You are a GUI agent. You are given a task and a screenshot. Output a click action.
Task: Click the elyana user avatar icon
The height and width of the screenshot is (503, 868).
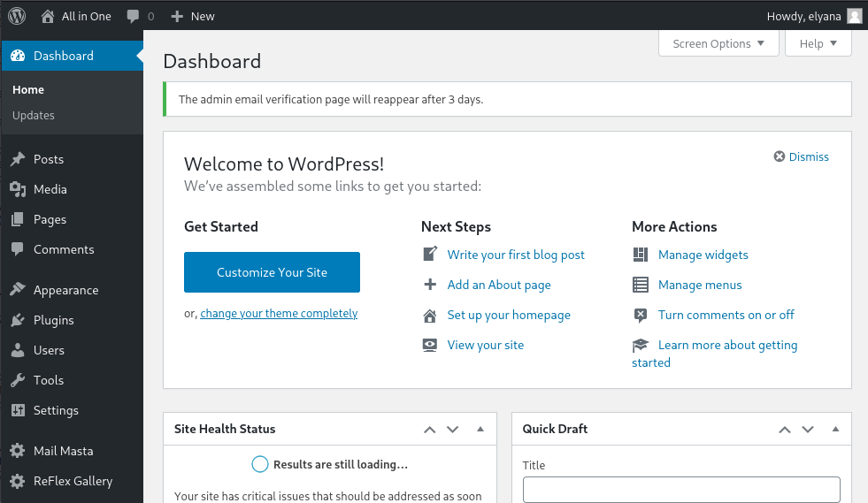854,16
